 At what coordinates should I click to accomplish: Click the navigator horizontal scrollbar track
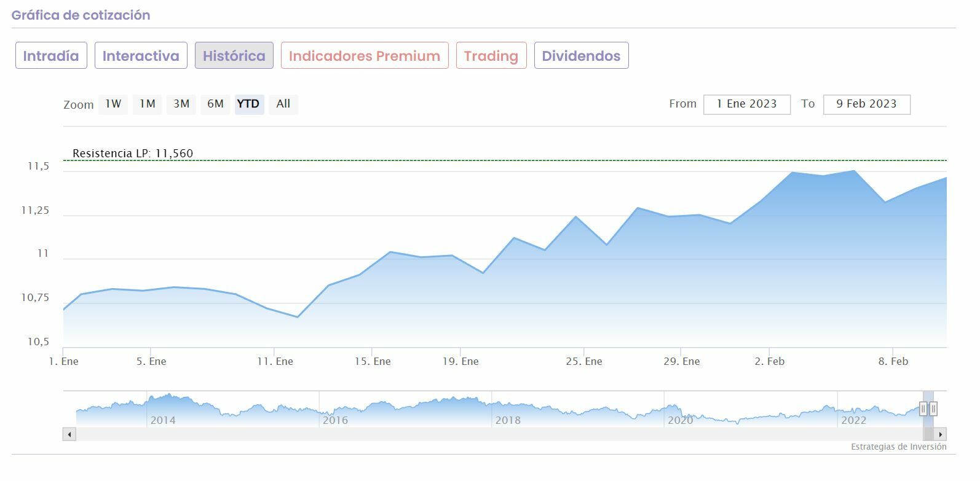point(492,434)
